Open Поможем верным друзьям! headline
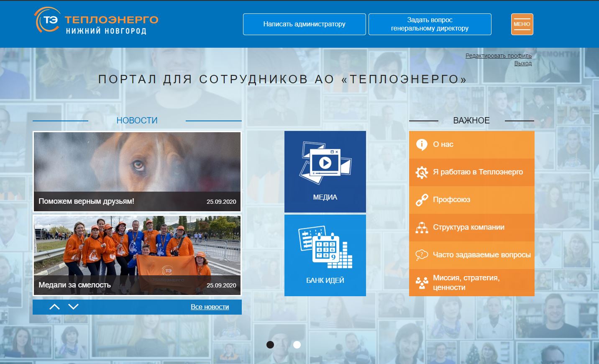 pos(86,201)
